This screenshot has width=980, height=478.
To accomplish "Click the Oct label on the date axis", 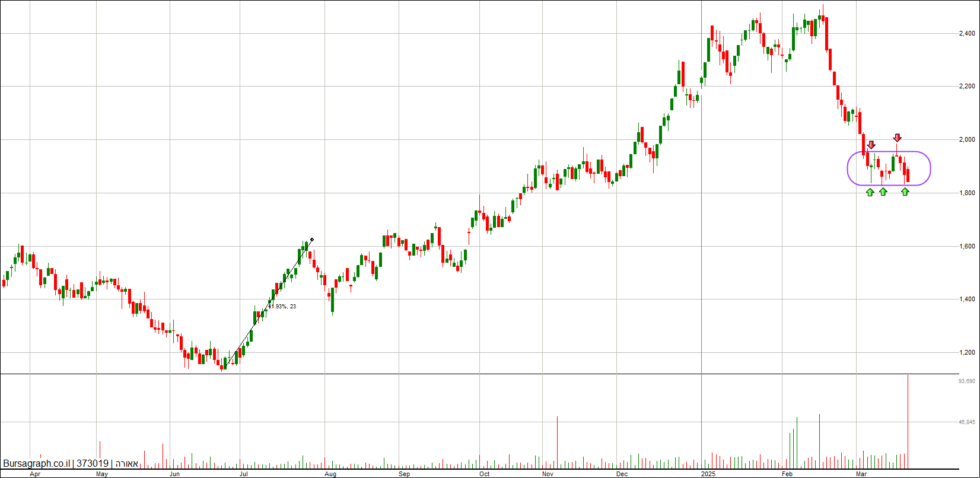I will pos(484,474).
